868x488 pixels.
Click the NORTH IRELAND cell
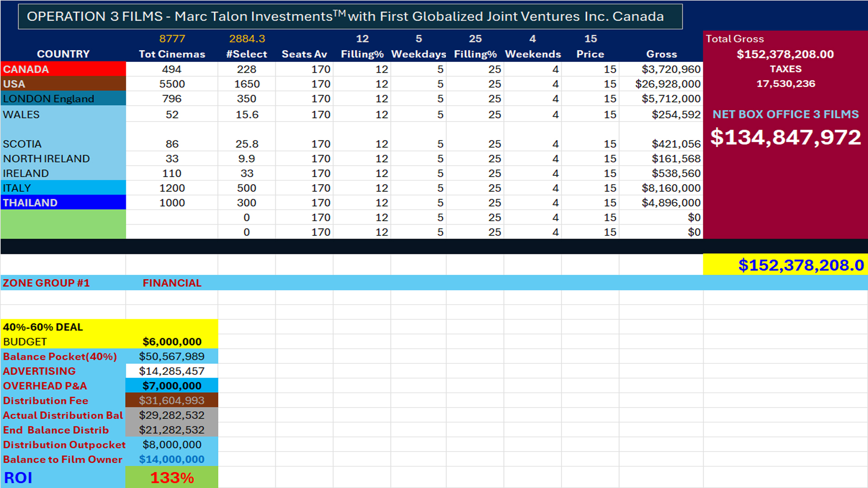click(63, 159)
